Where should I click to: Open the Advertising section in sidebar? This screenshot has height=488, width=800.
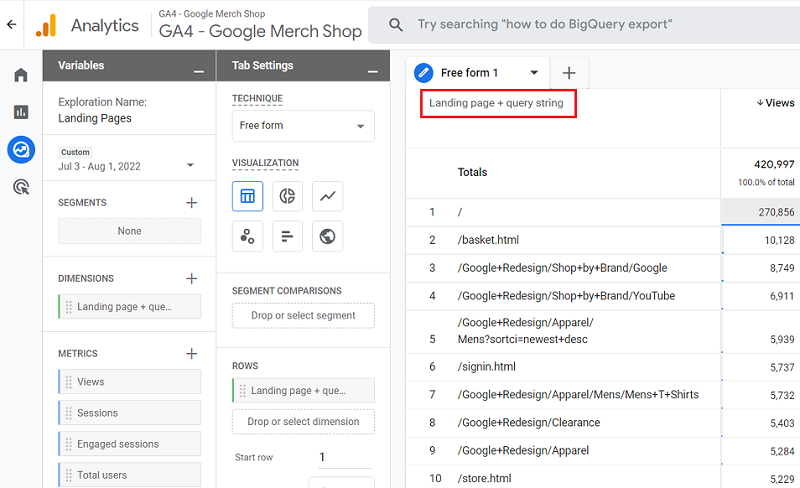(x=21, y=187)
